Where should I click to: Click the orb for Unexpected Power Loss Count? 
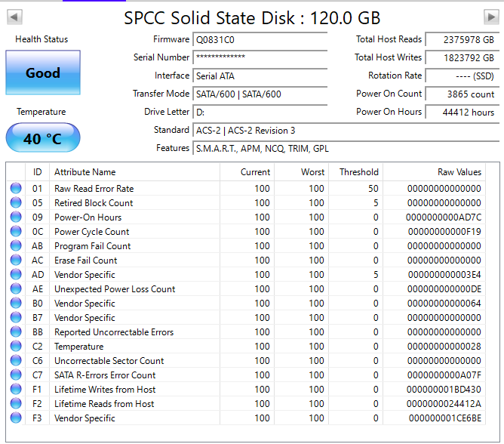pos(16,289)
